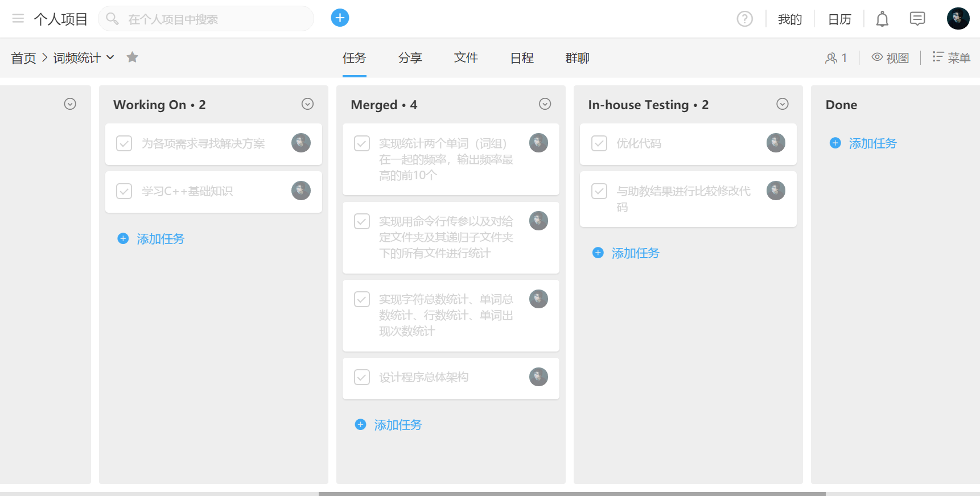Click the 个人项目 title
This screenshot has height=496, width=980.
(61, 19)
